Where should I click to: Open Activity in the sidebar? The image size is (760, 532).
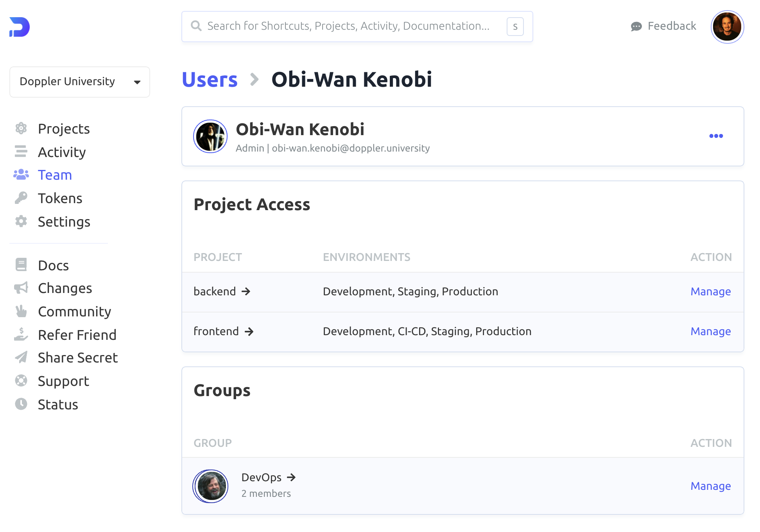click(62, 152)
